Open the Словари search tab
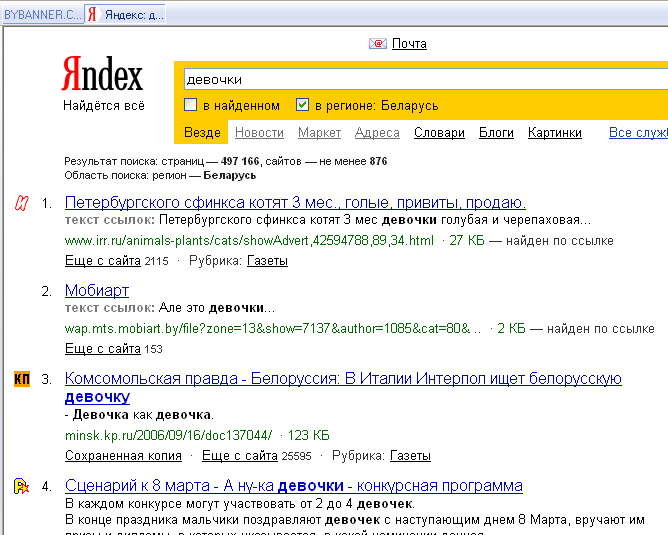 pyautogui.click(x=439, y=132)
